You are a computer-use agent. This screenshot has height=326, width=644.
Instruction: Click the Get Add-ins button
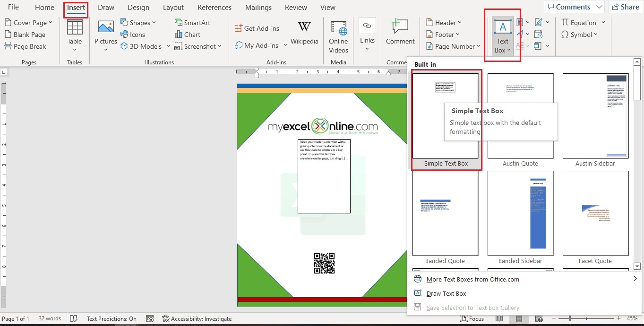(x=257, y=28)
